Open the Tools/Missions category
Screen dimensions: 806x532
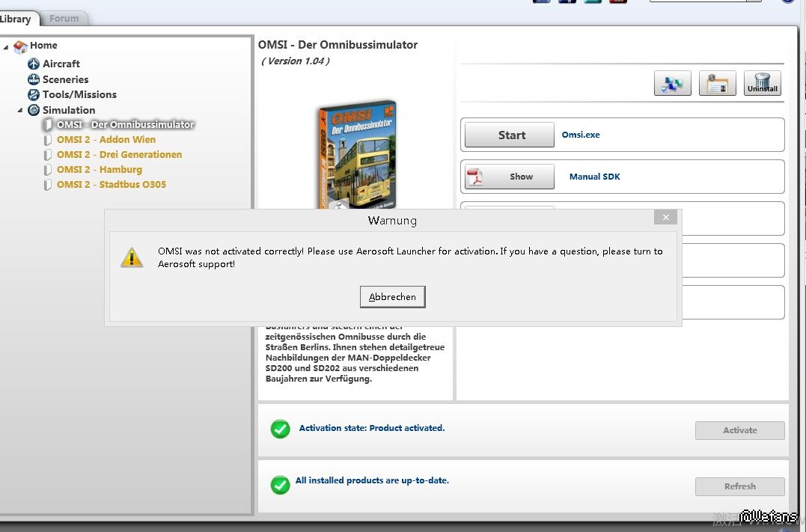tap(79, 94)
